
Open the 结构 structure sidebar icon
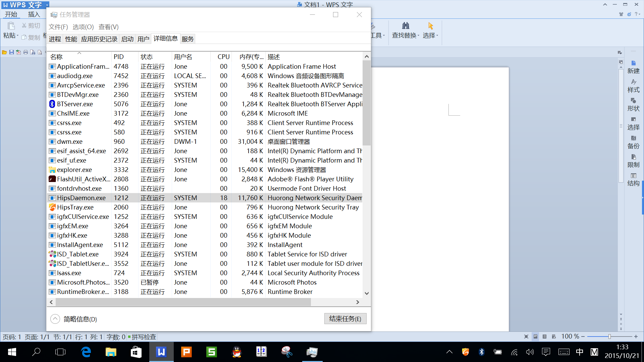coord(633,176)
